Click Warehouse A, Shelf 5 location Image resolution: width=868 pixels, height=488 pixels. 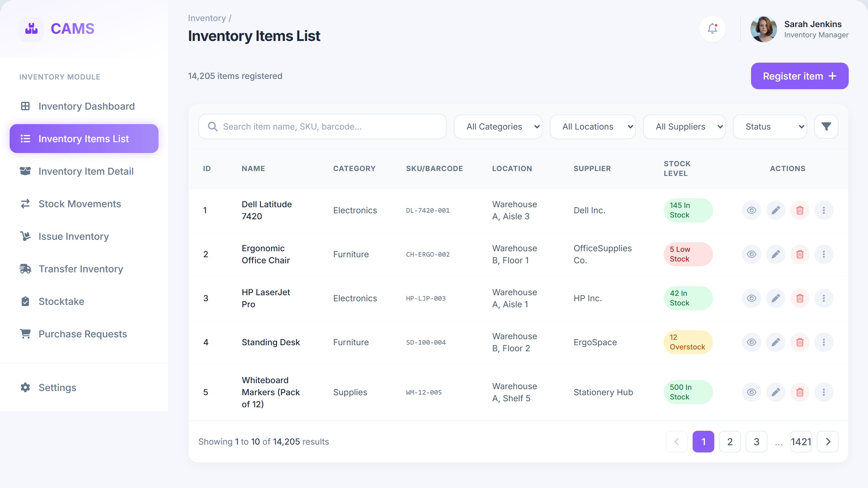[x=514, y=392]
